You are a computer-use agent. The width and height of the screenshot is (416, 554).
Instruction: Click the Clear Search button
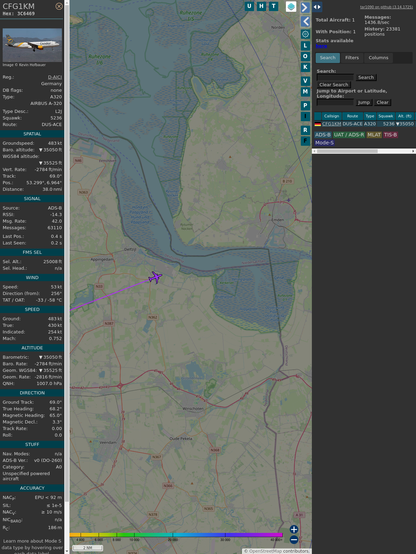(334, 85)
